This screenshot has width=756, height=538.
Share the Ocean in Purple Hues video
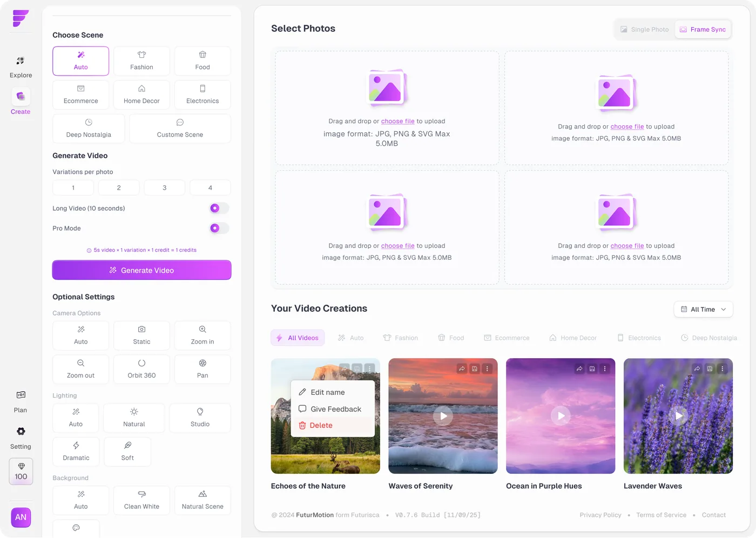[x=579, y=368]
